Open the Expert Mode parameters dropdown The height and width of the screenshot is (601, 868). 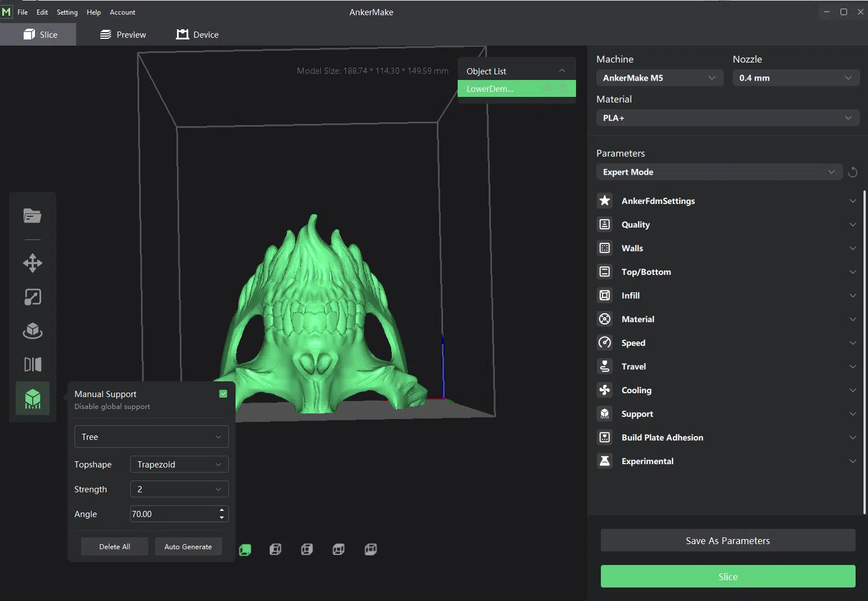[x=719, y=172]
